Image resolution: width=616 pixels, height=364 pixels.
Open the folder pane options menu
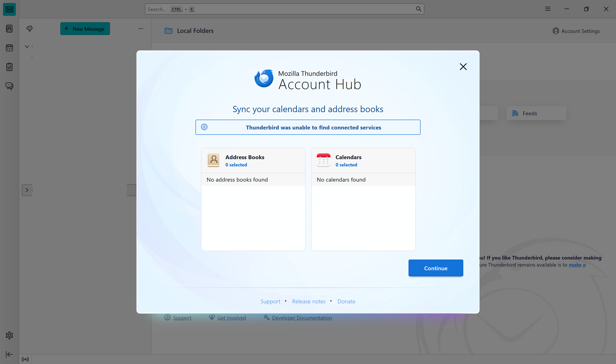141,29
